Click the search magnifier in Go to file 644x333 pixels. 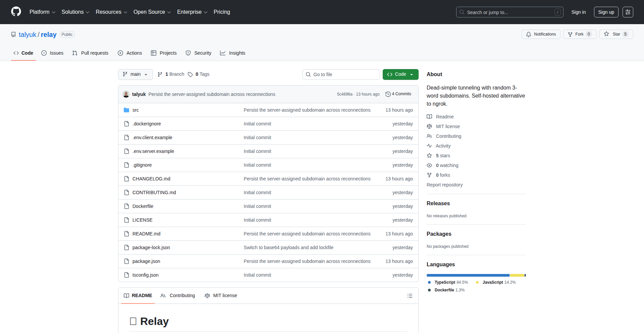308,74
